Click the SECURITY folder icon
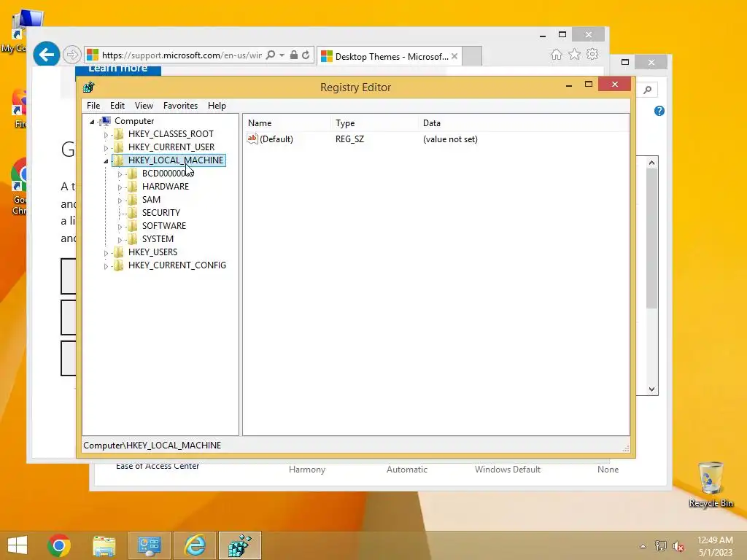 133,212
